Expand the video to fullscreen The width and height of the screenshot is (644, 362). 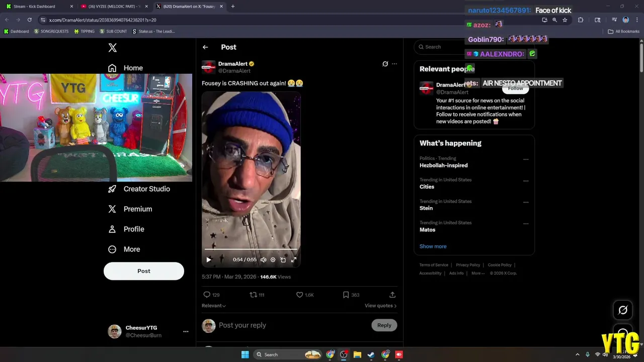(x=294, y=260)
